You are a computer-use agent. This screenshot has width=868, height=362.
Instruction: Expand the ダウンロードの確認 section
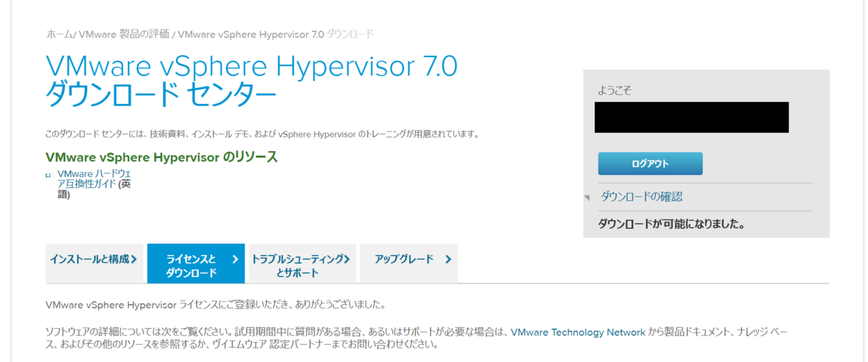coord(642,197)
